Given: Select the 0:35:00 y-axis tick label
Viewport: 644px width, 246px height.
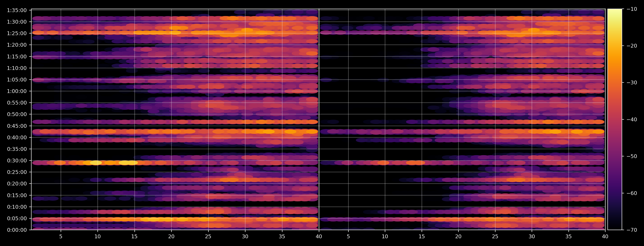Looking at the screenshot, I should pyautogui.click(x=17, y=149).
